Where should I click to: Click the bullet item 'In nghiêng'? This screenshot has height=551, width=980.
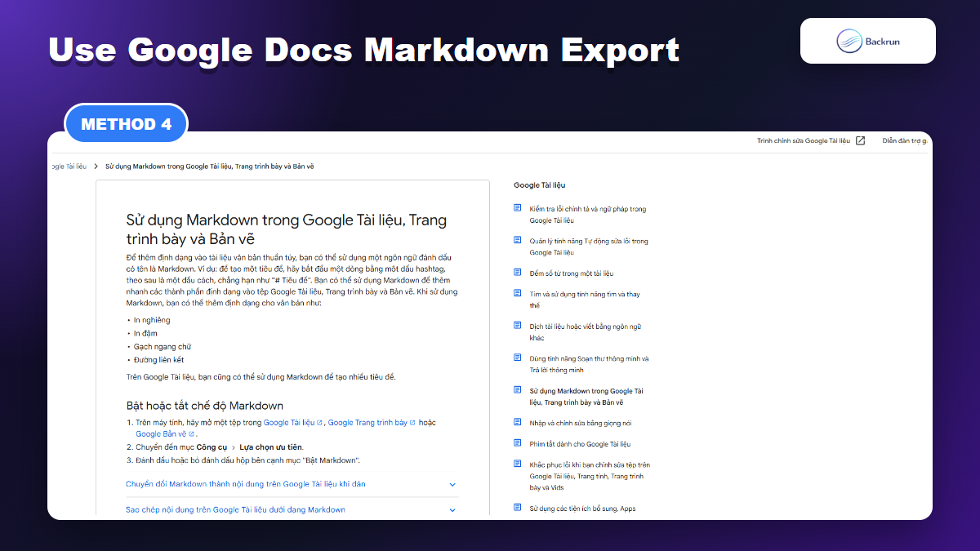click(x=152, y=320)
